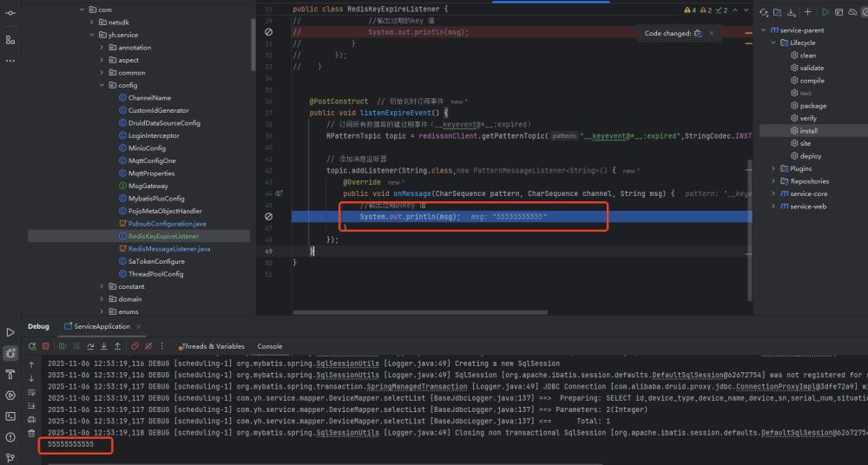Toggle breakpoint on line 45 println

point(268,216)
